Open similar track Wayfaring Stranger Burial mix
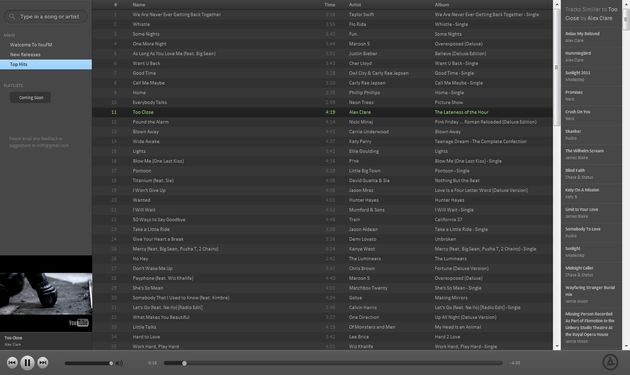Viewport: 630px width, 375px height. (590, 291)
